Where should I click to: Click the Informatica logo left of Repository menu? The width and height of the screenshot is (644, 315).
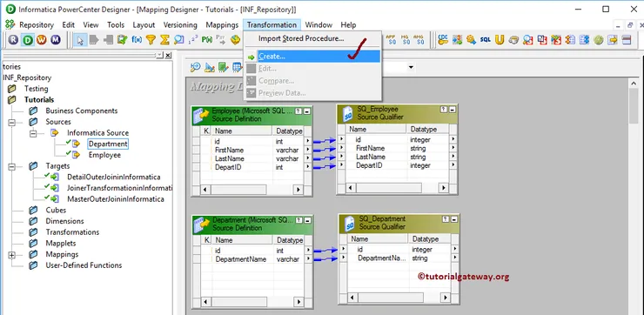point(10,24)
